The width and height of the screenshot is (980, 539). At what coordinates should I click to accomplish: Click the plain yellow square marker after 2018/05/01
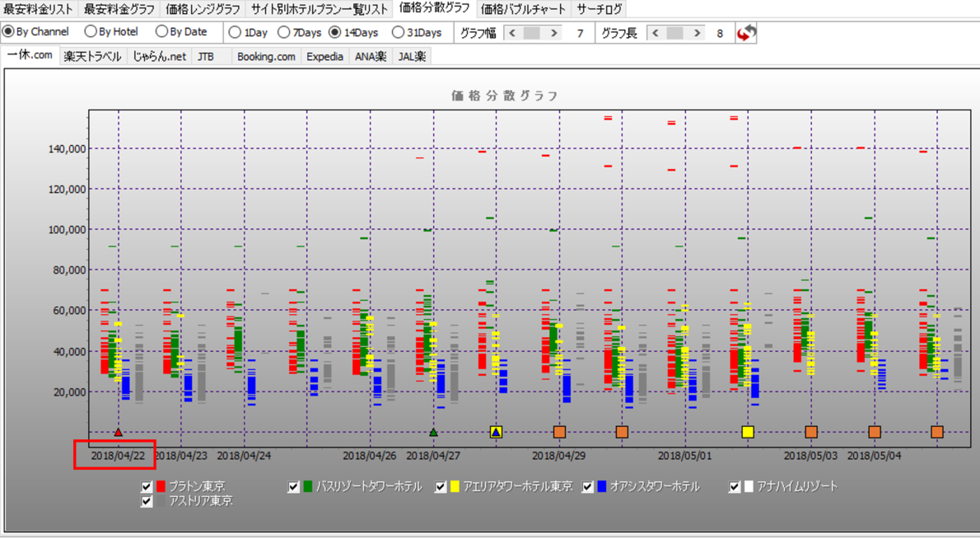[748, 432]
